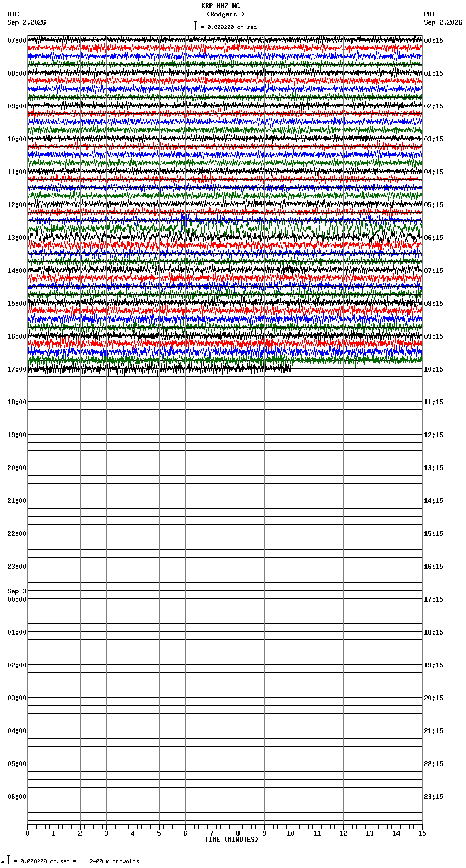This screenshot has width=466, height=868.
Task: Click the bottom scale note '2400 microvolts'
Action: click(115, 861)
